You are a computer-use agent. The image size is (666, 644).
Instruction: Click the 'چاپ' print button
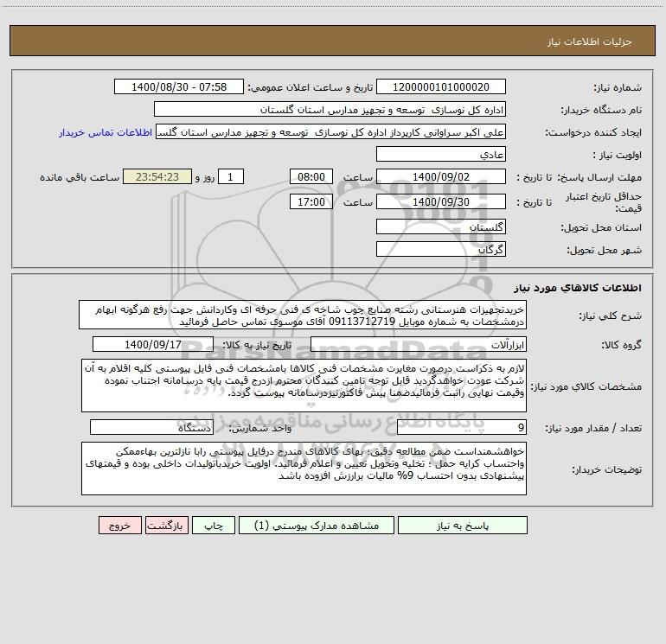tap(214, 526)
